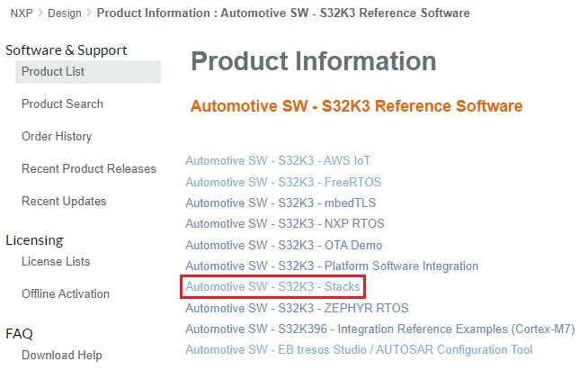Open the S32K3 AWS IoT link
This screenshot has width=588, height=370.
[x=278, y=161]
